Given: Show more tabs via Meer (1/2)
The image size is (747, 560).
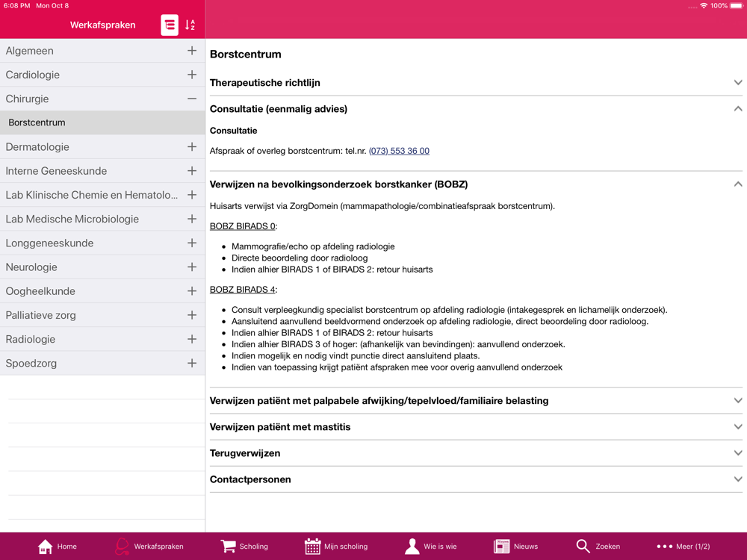Looking at the screenshot, I should pyautogui.click(x=692, y=547).
